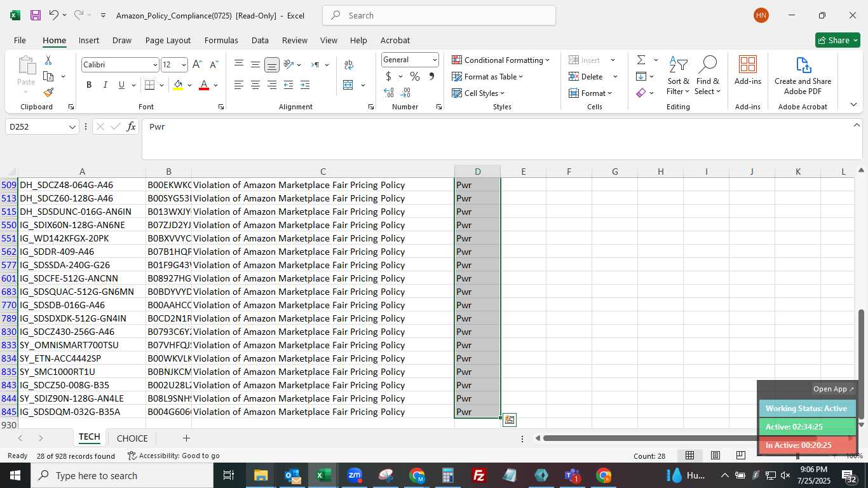This screenshot has height=488, width=868.
Task: Toggle Underline formatting
Action: (122, 85)
